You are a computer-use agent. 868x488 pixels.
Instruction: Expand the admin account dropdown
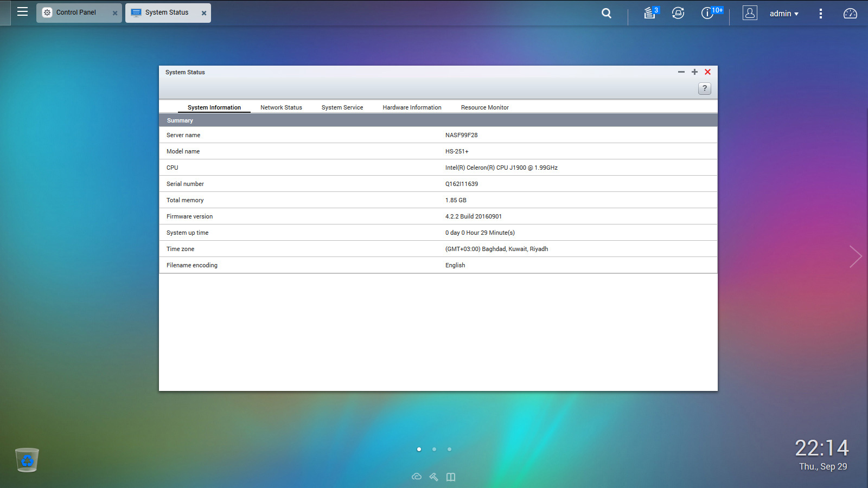tap(784, 14)
